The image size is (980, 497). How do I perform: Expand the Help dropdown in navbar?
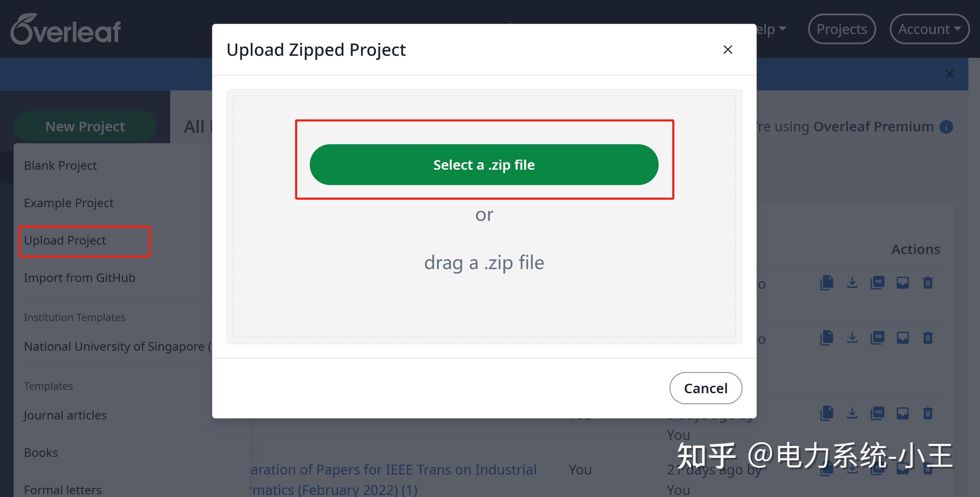tap(770, 29)
